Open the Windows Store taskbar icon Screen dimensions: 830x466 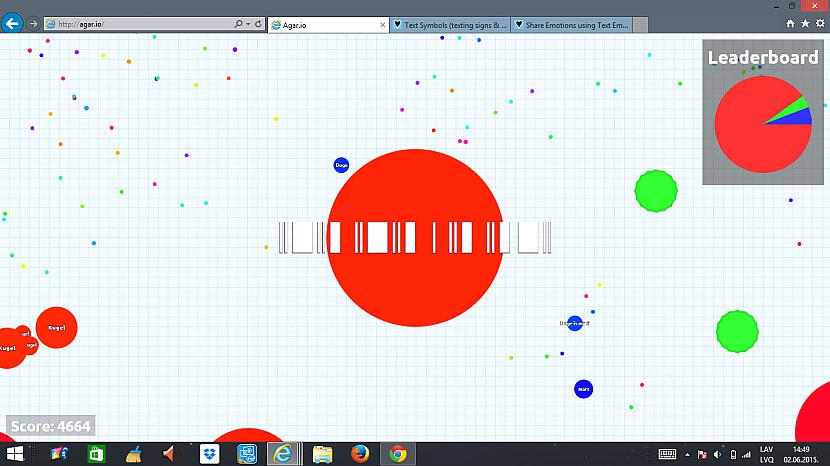coord(96,454)
